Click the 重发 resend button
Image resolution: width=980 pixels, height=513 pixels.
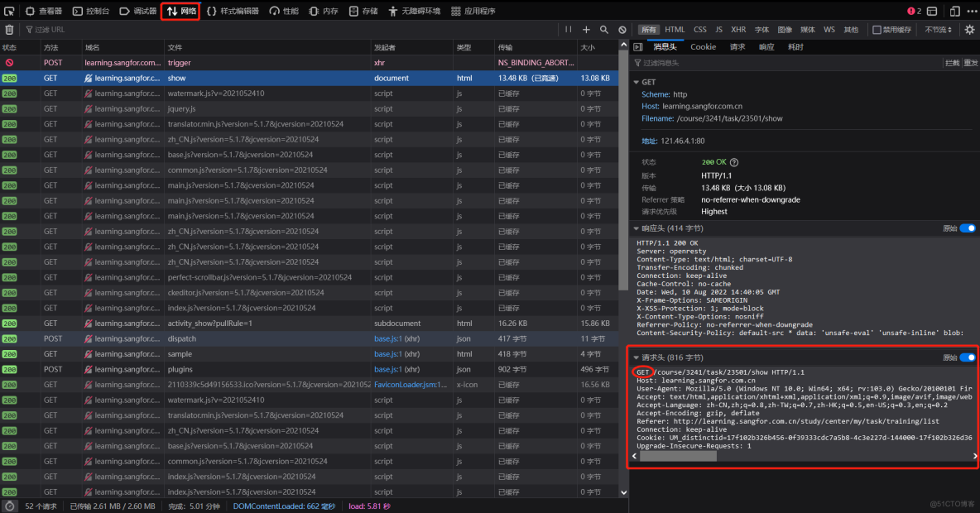(971, 63)
